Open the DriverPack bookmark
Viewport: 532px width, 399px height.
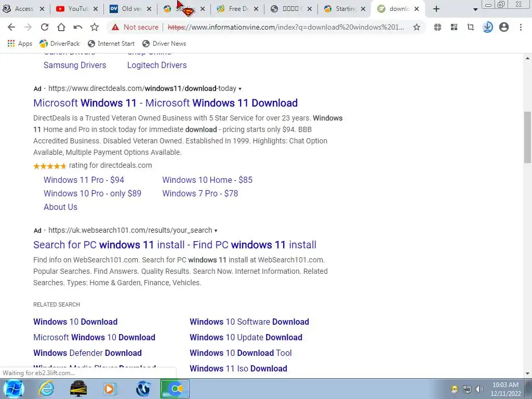pyautogui.click(x=59, y=44)
